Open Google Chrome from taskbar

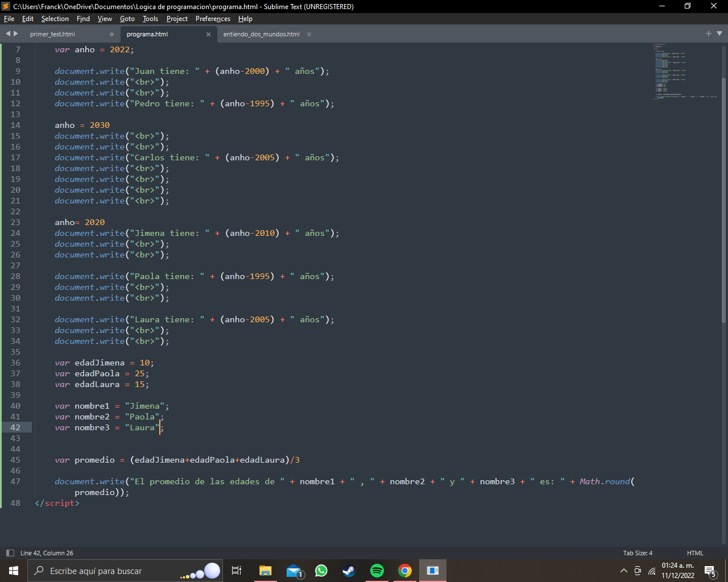tap(405, 571)
